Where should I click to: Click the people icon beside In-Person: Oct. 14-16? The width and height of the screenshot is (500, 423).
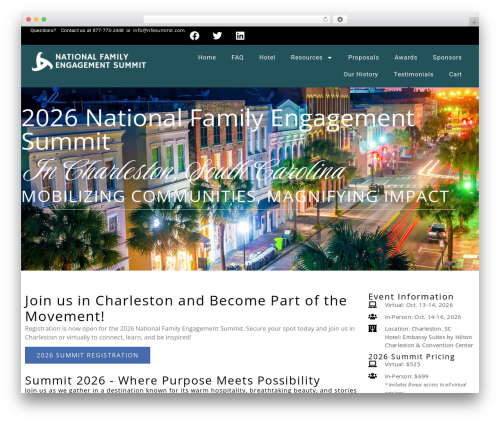pos(373,317)
